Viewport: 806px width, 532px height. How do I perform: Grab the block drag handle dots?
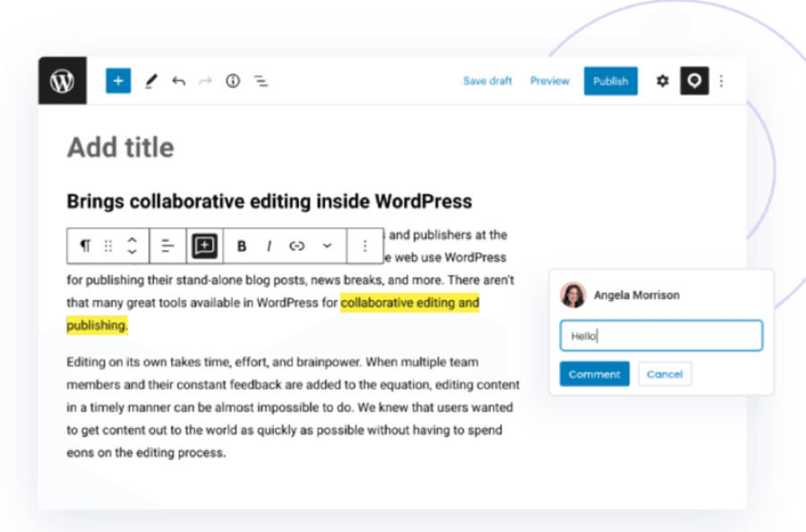coord(108,245)
